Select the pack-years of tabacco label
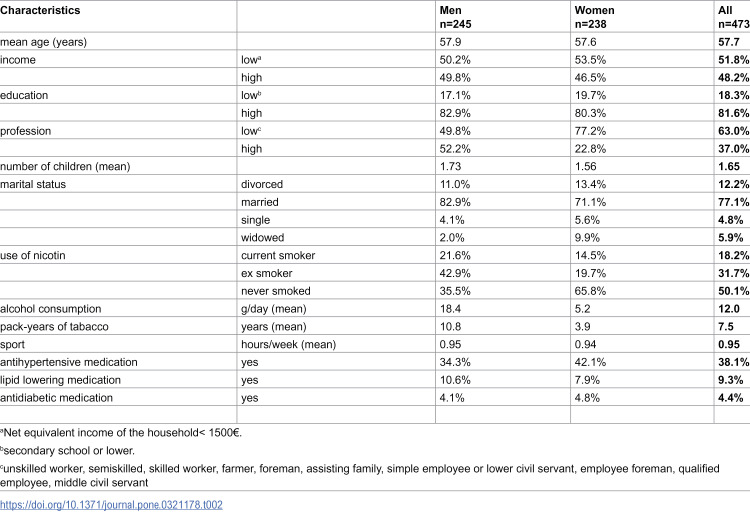Screen dimensions: 750x512 coord(54,327)
